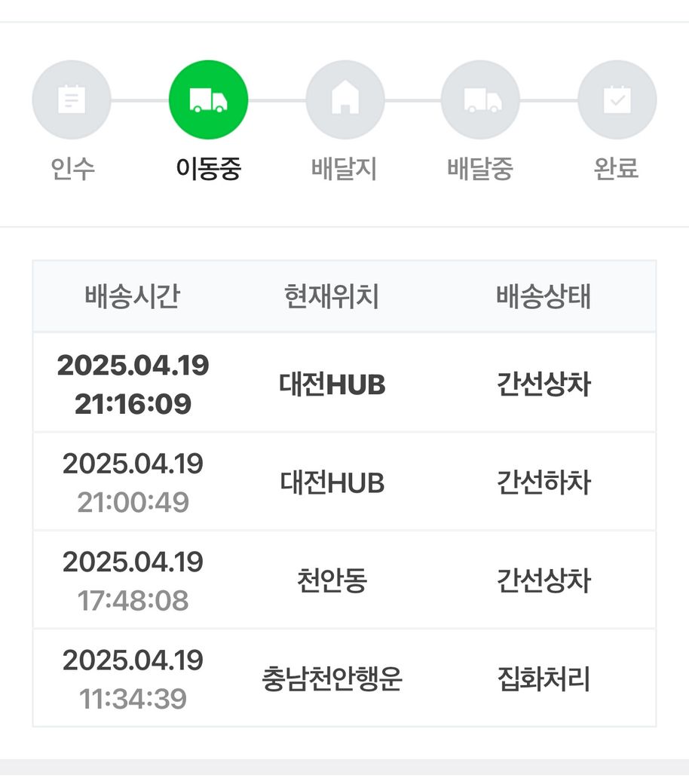Click the green 이동중 truck icon
The height and width of the screenshot is (784, 689).
click(x=208, y=100)
